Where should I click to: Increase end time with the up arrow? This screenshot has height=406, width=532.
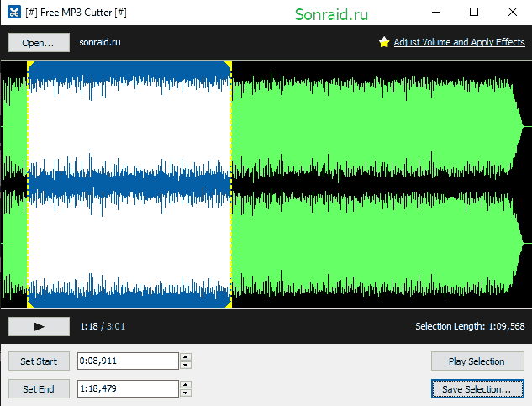pos(185,385)
